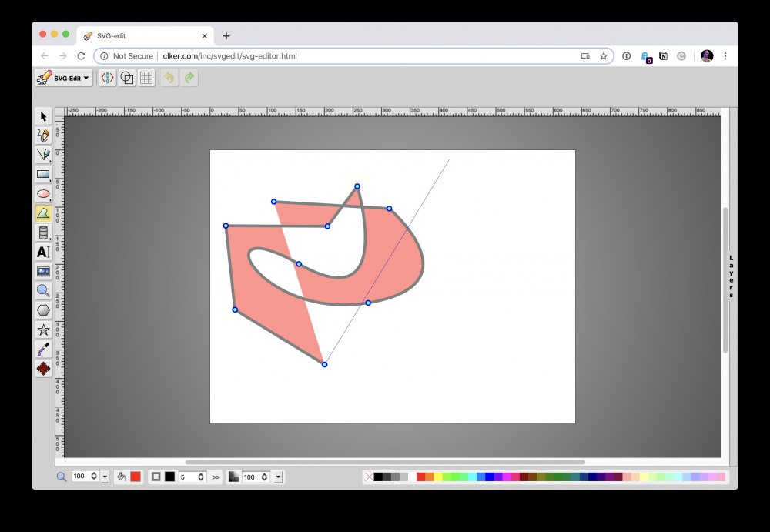
Task: Select the Polygon hexagon tool
Action: tap(43, 310)
